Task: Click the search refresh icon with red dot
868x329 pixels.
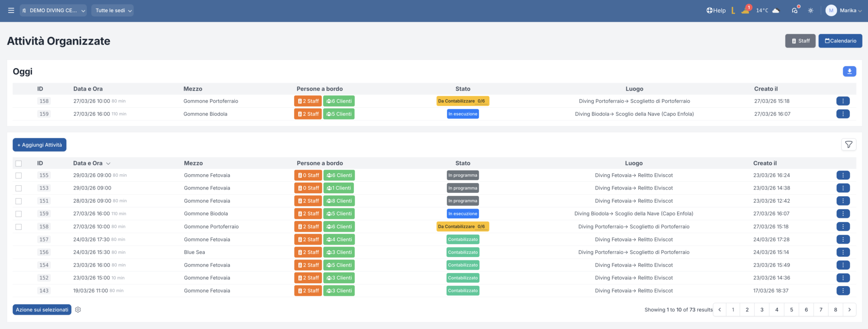Action: pos(795,11)
